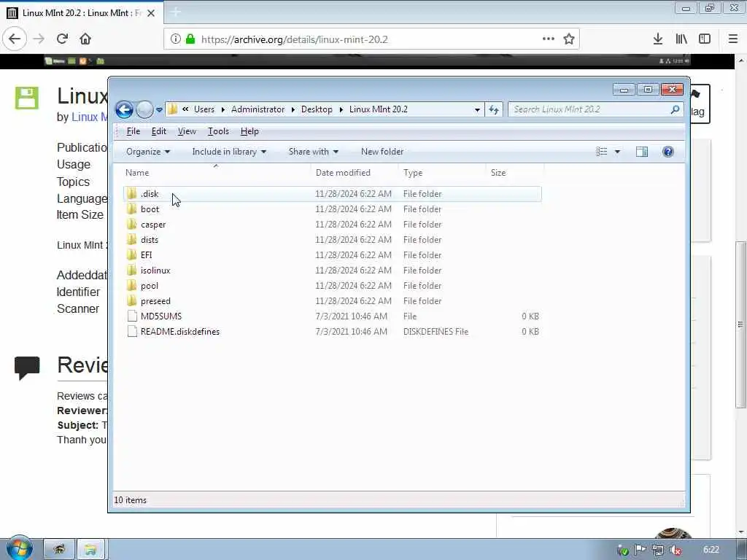
Task: Click the Explorer folder icon on the taskbar
Action: [x=90, y=550]
